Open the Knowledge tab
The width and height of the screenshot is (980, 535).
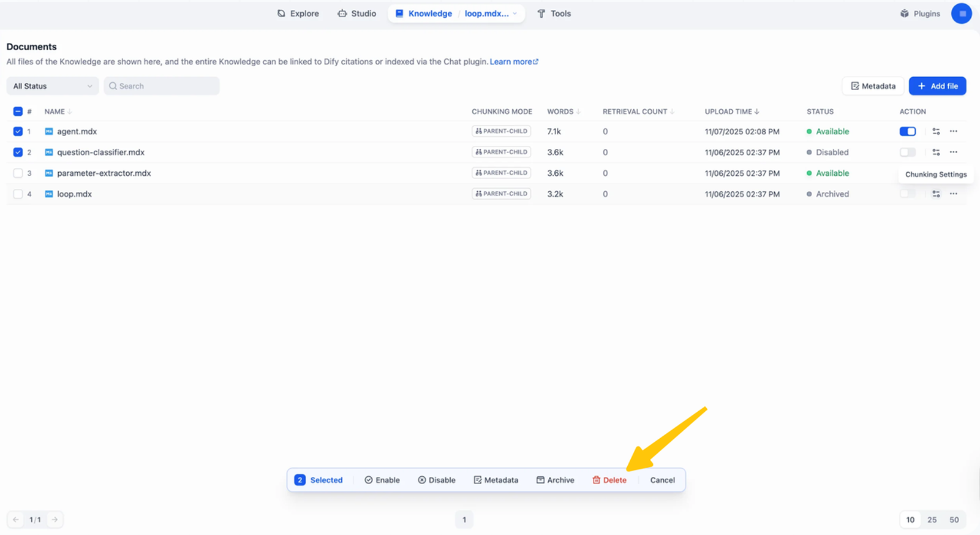click(424, 13)
